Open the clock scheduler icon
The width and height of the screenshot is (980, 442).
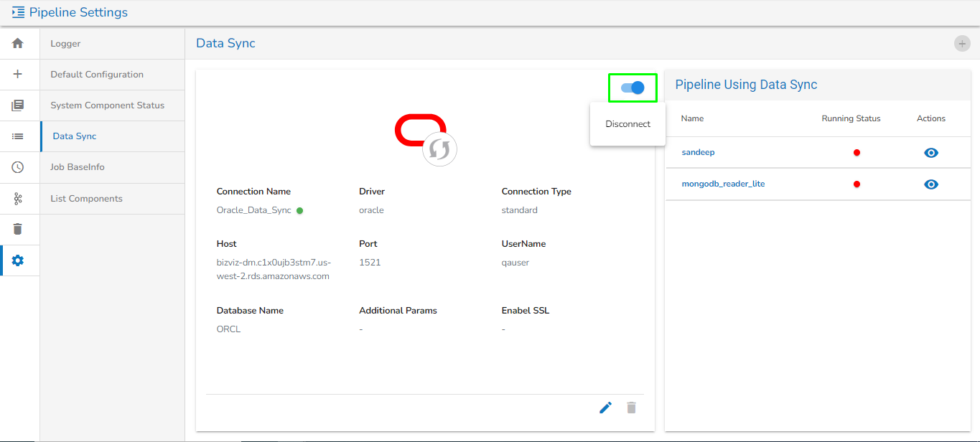18,166
